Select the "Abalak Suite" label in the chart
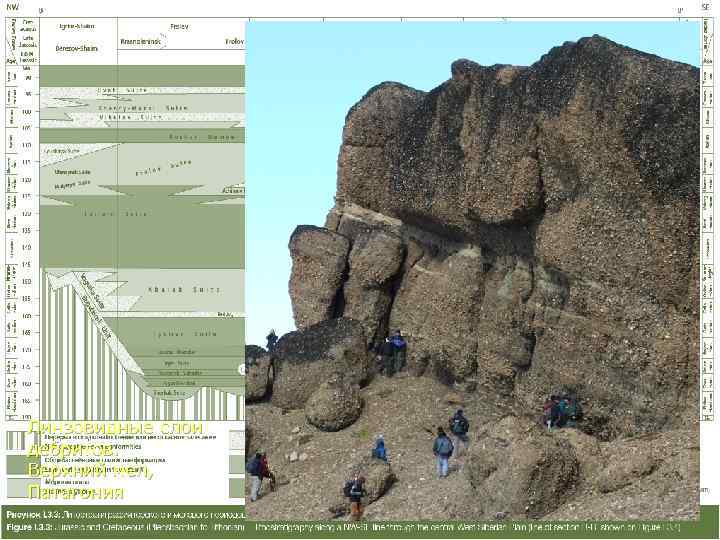This screenshot has width=720, height=540. coord(184,290)
